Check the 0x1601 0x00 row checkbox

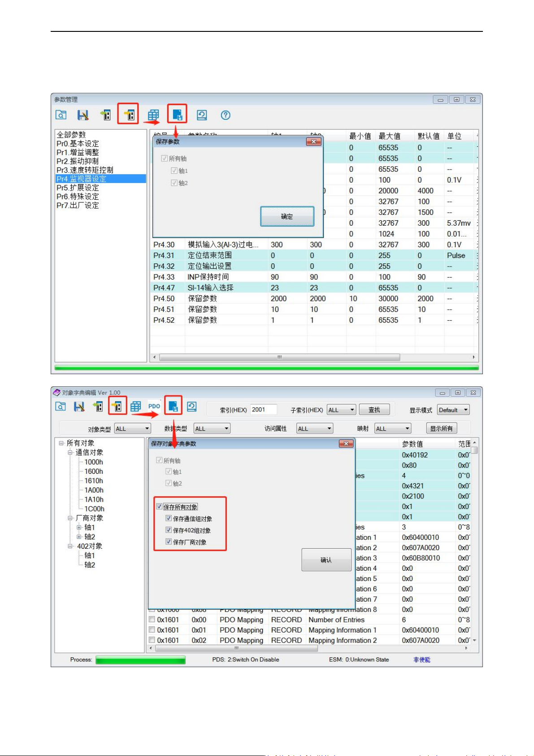coord(152,620)
